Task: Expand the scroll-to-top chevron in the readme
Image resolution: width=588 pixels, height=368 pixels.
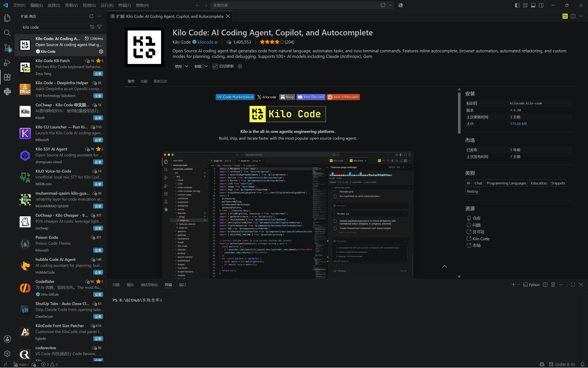Action: coord(444,267)
